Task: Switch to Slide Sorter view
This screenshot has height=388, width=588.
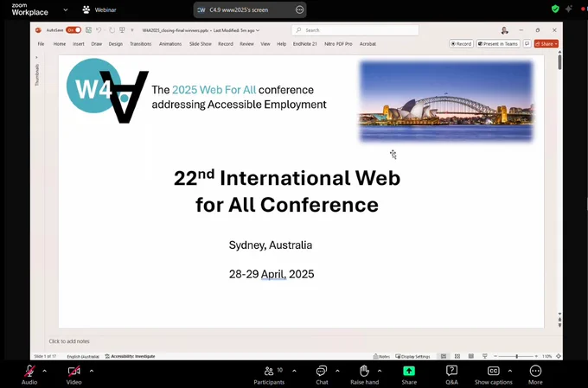Action: (457, 356)
